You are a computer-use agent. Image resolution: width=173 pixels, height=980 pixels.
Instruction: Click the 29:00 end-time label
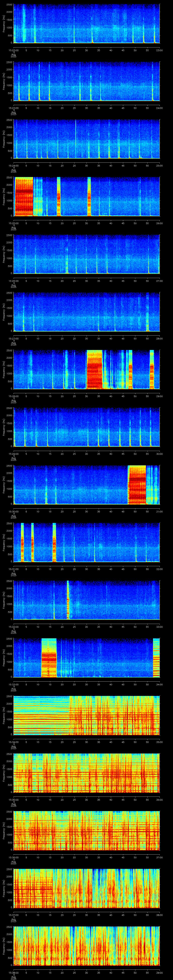pyautogui.click(x=159, y=396)
